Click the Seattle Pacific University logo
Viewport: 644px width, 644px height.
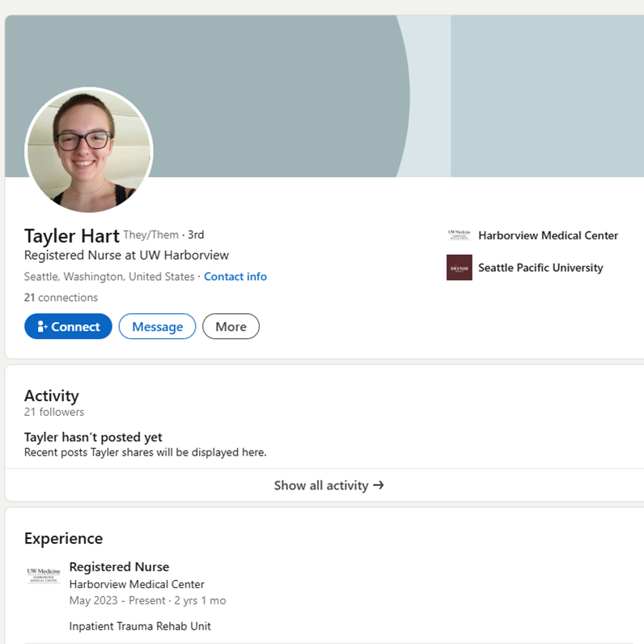[x=459, y=268]
